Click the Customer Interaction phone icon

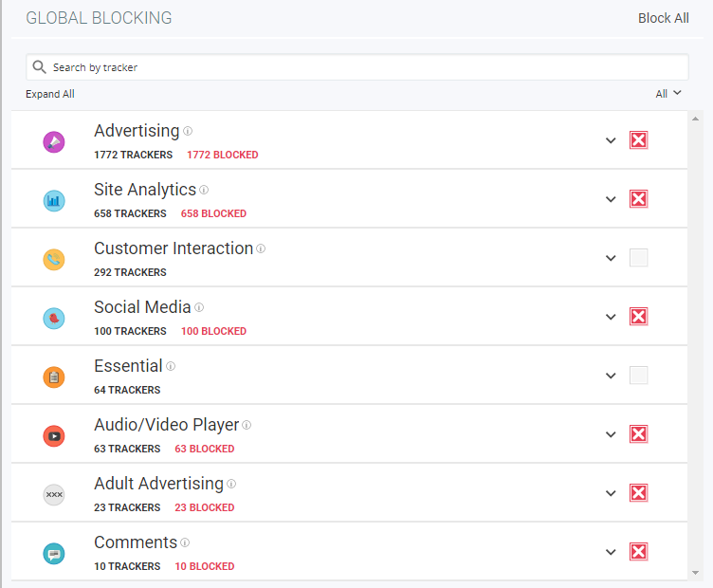[x=54, y=260]
